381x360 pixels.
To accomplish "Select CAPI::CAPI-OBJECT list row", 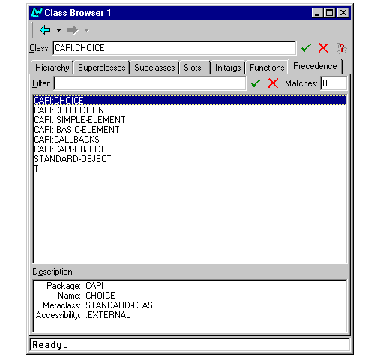I will click(x=190, y=149).
